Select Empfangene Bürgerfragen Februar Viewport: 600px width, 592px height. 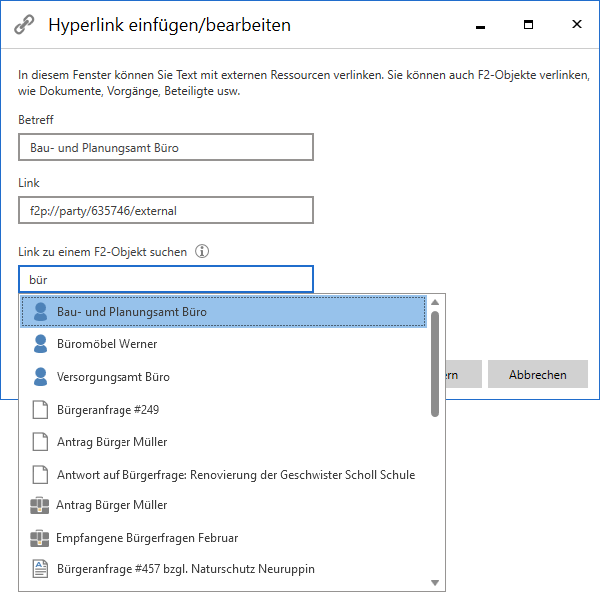tap(223, 538)
